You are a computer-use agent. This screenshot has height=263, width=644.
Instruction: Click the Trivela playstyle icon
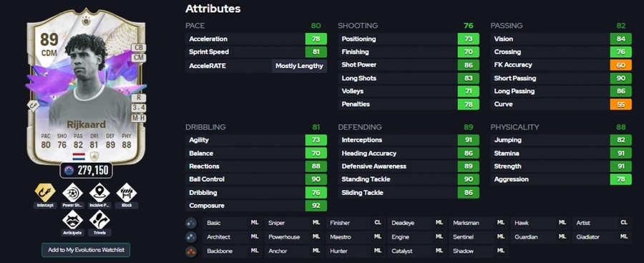pyautogui.click(x=99, y=220)
